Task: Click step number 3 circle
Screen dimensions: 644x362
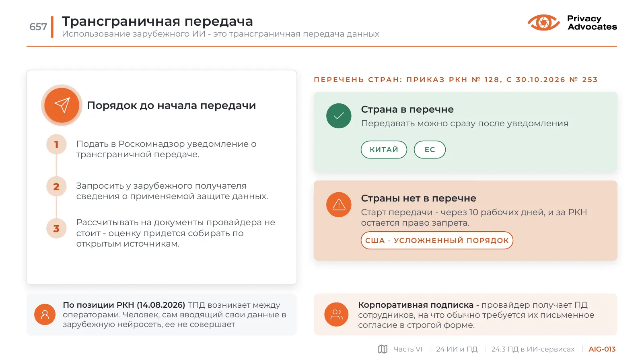Action: 56,228
